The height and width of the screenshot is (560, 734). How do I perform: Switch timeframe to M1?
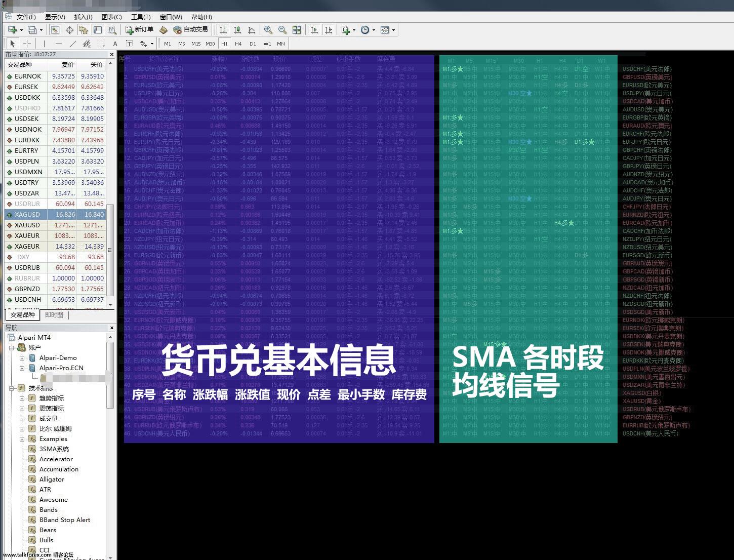coord(168,44)
